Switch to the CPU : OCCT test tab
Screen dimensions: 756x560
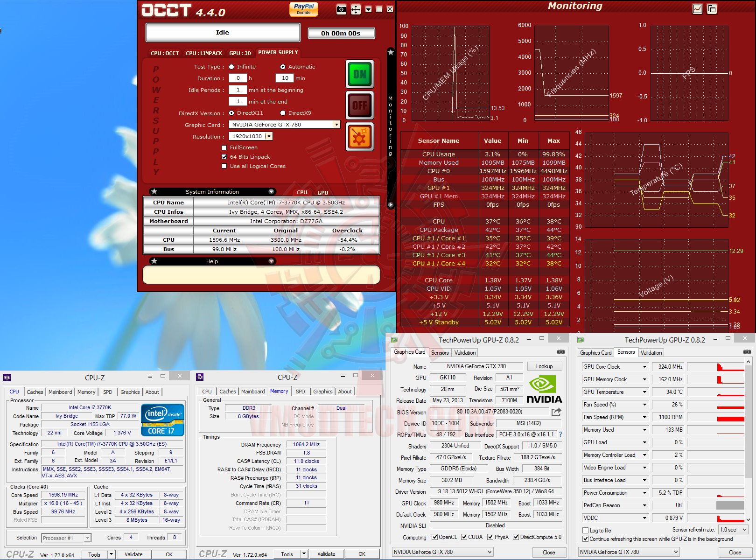(165, 53)
